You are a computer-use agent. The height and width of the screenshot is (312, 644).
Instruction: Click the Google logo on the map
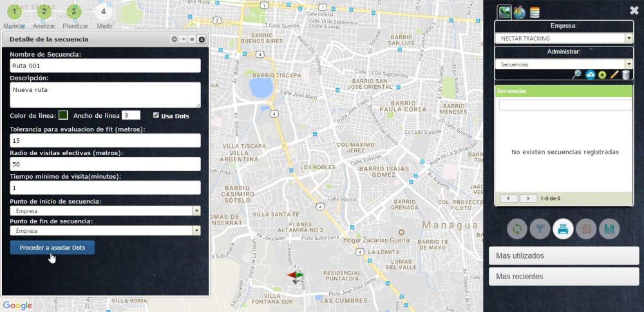point(17,306)
